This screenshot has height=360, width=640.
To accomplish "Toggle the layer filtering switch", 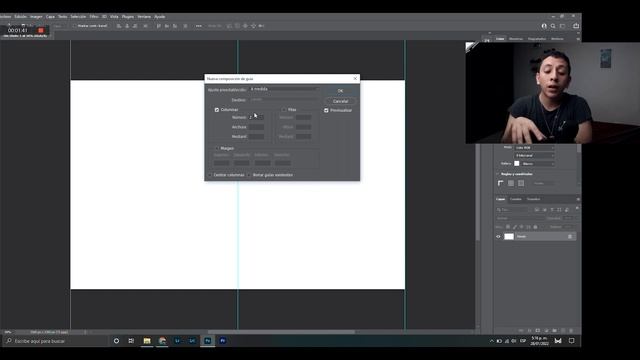I will pyautogui.click(x=577, y=209).
